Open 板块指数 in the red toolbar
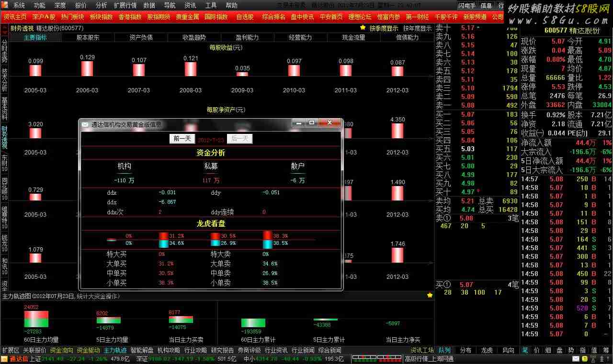The height and width of the screenshot is (364, 613). coord(101,17)
